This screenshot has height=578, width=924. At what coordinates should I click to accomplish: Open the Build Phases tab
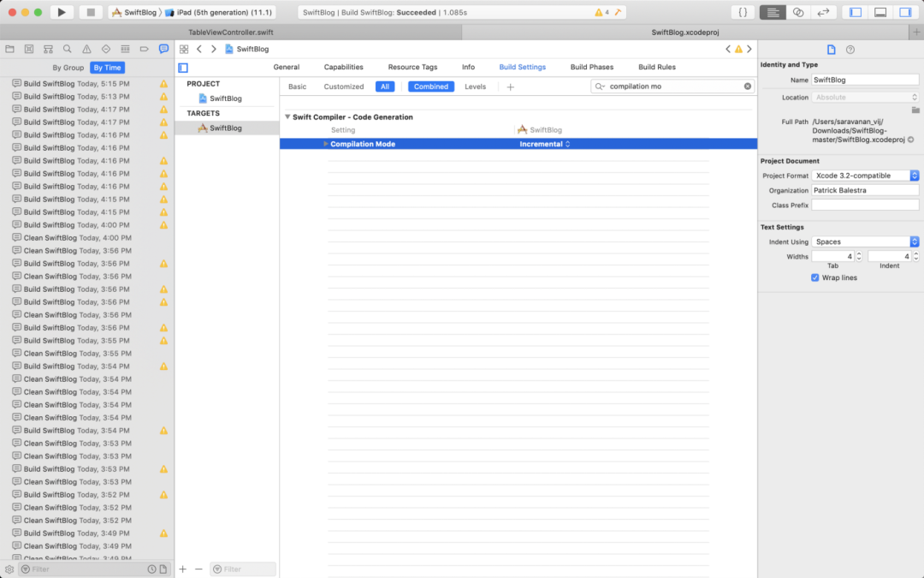pos(592,68)
